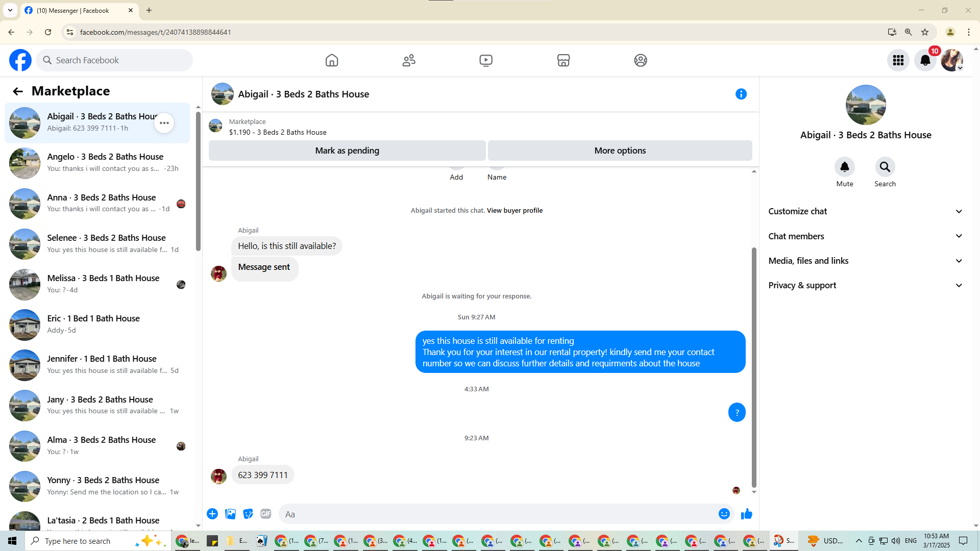The height and width of the screenshot is (551, 980).
Task: Click More options button for listing
Action: 620,151
